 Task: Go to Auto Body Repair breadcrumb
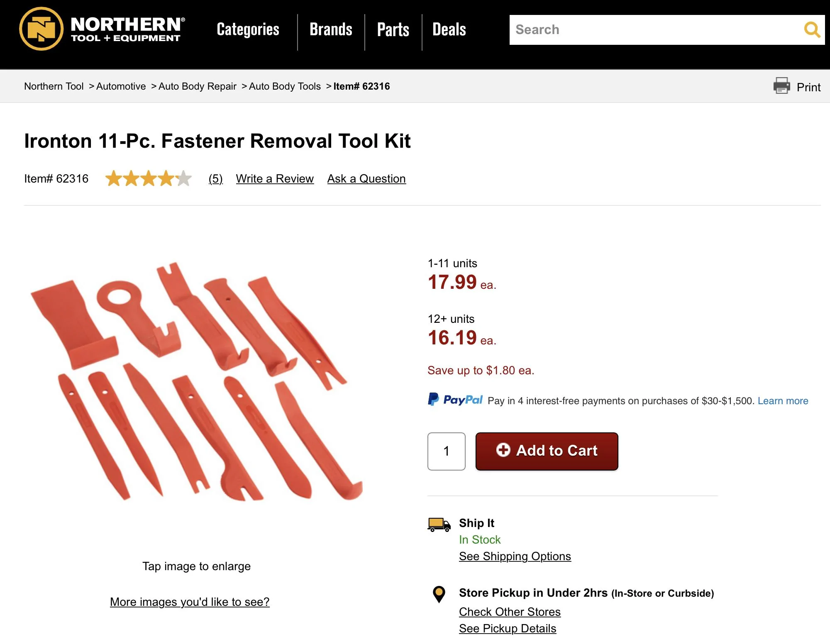coord(198,86)
